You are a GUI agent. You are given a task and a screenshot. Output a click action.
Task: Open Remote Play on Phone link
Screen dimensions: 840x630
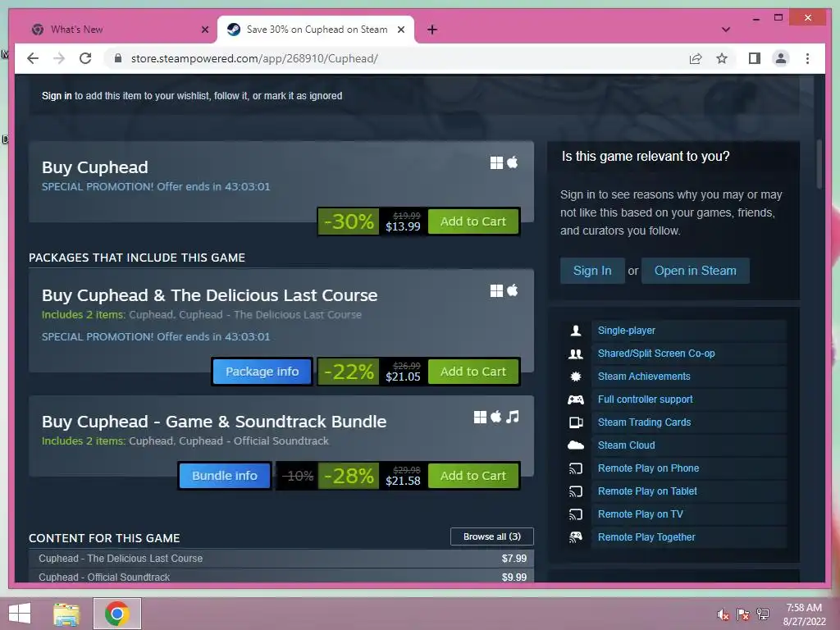coord(648,468)
